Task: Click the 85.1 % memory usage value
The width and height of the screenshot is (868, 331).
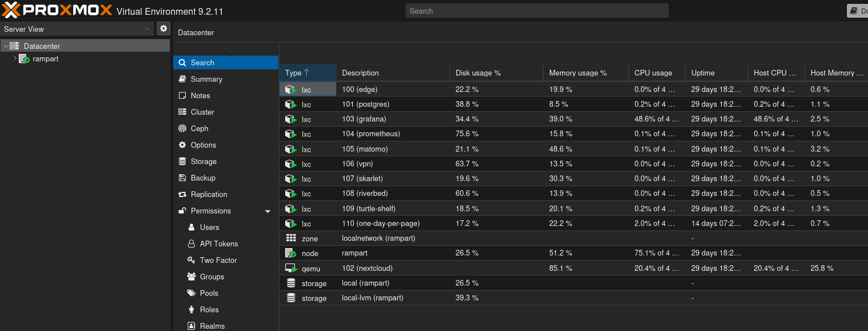Action: pos(561,268)
